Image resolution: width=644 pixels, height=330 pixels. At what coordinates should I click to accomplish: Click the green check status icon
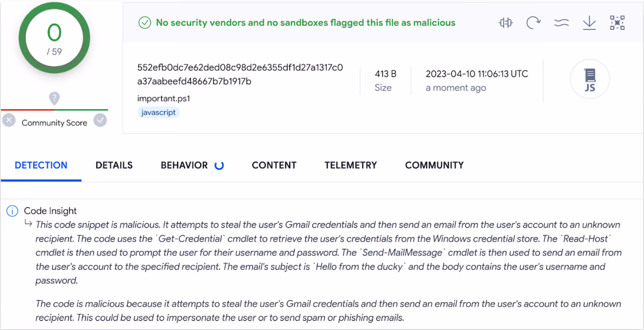[144, 23]
